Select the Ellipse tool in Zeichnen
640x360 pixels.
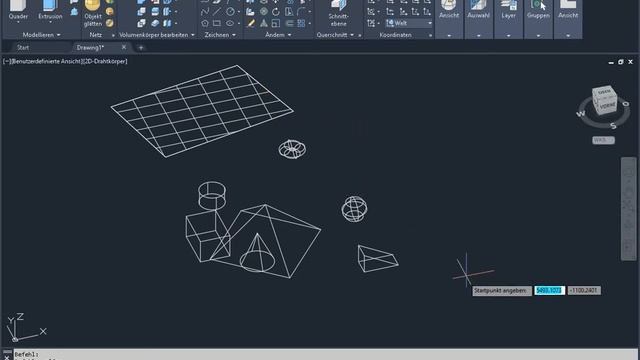pos(230,23)
